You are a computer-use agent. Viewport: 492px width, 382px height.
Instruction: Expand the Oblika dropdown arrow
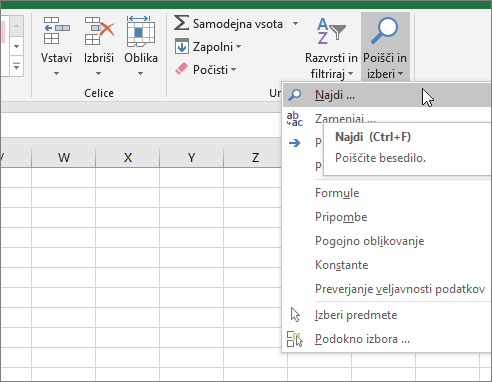(140, 73)
